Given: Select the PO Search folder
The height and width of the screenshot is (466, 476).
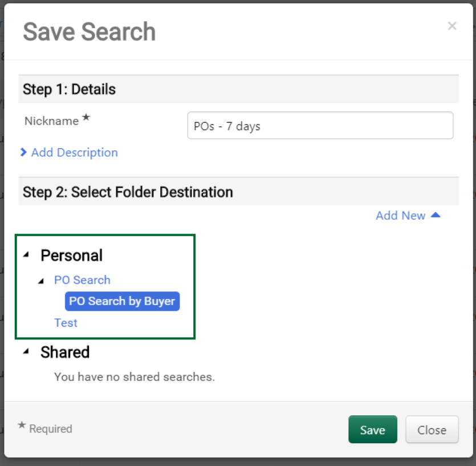Looking at the screenshot, I should pyautogui.click(x=82, y=280).
